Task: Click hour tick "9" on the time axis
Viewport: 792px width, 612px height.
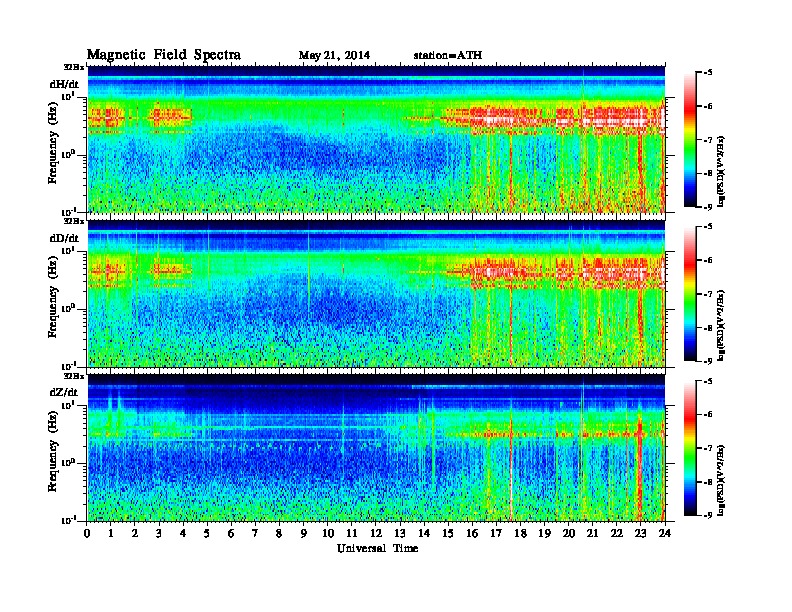Action: 304,533
